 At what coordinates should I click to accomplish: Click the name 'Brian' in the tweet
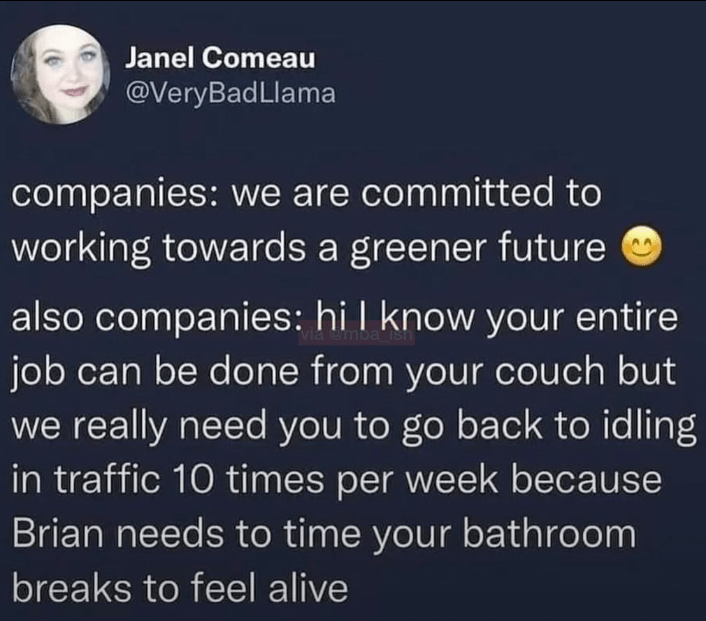pyautogui.click(x=58, y=533)
